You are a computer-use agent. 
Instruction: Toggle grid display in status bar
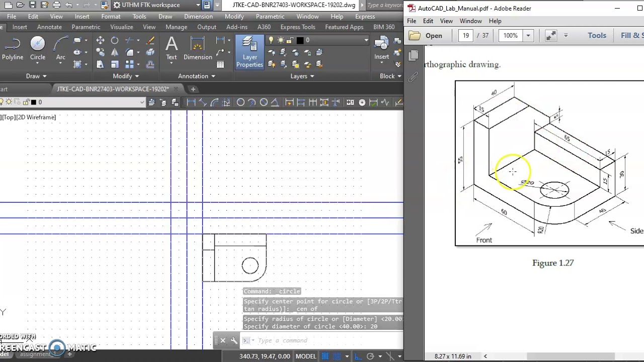point(325,356)
